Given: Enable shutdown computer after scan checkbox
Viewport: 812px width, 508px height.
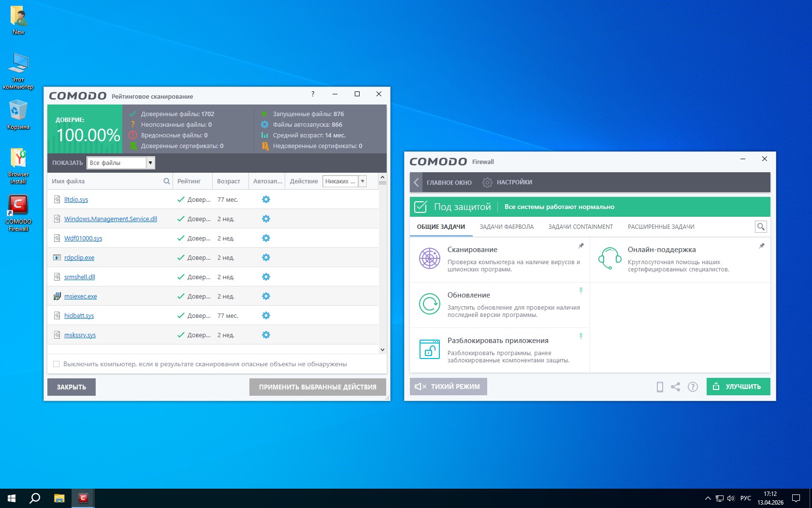Looking at the screenshot, I should (57, 364).
